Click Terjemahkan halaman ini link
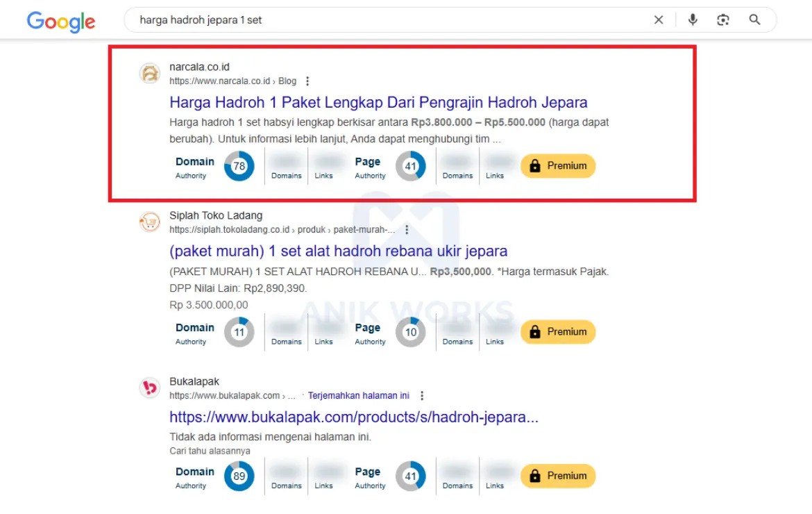 tap(358, 396)
